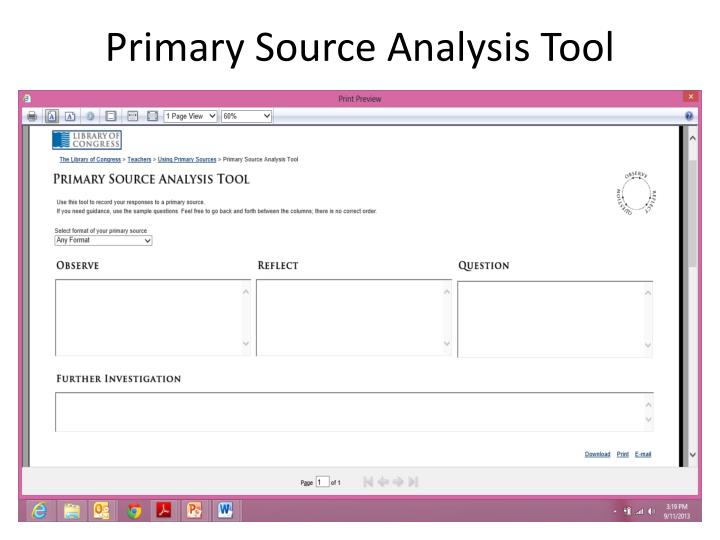The height and width of the screenshot is (540, 720).
Task: Open the Any Format dropdown
Action: pos(103,240)
